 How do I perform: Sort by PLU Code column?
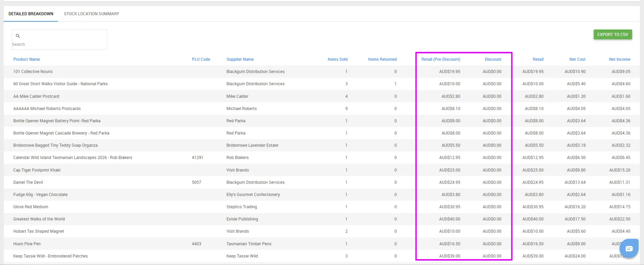pyautogui.click(x=201, y=59)
